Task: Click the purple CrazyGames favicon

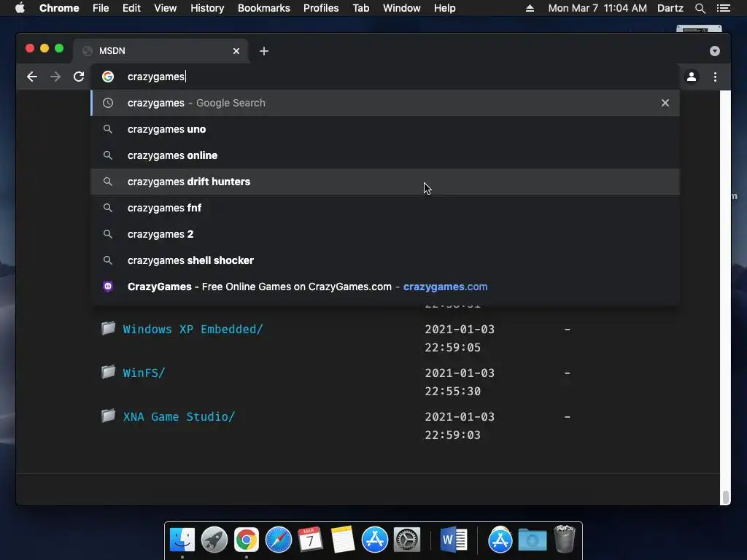Action: pyautogui.click(x=108, y=286)
